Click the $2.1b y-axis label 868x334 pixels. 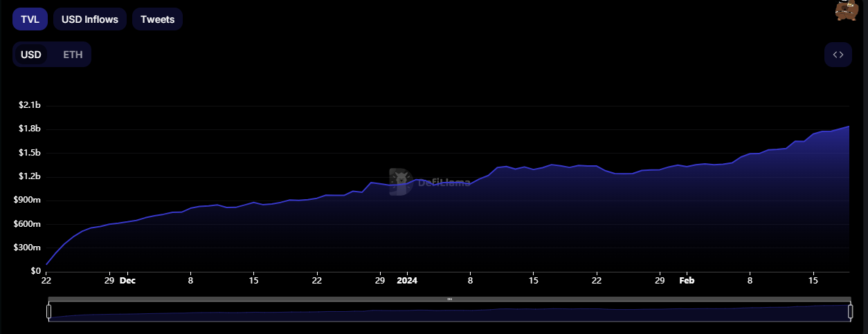click(29, 105)
